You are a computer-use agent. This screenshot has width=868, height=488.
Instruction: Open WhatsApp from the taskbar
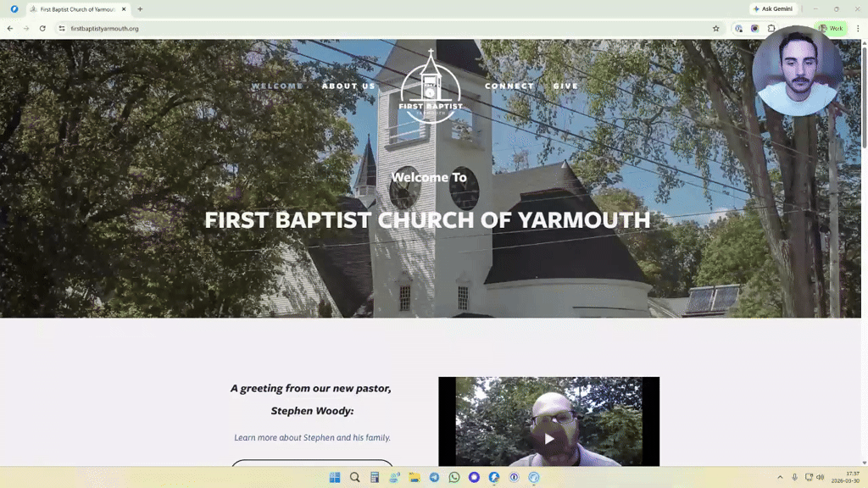(454, 477)
